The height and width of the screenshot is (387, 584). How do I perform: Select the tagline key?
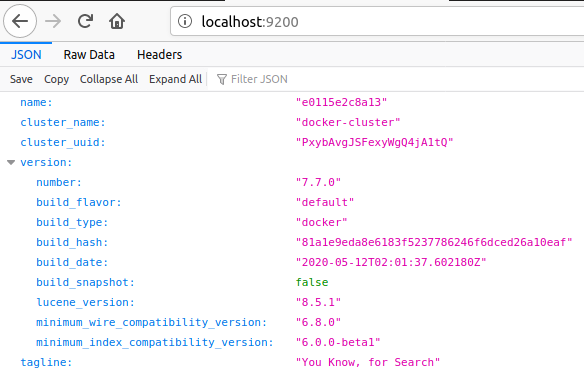pos(46,362)
